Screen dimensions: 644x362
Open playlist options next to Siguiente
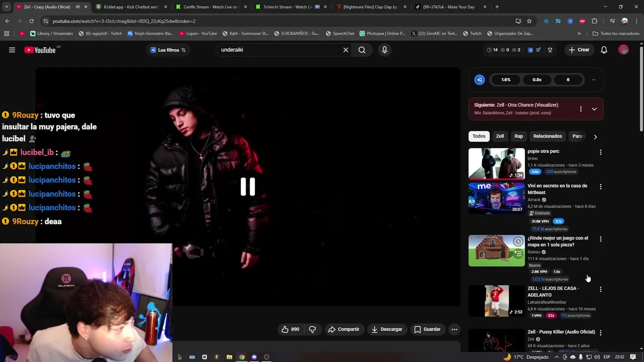point(581,109)
